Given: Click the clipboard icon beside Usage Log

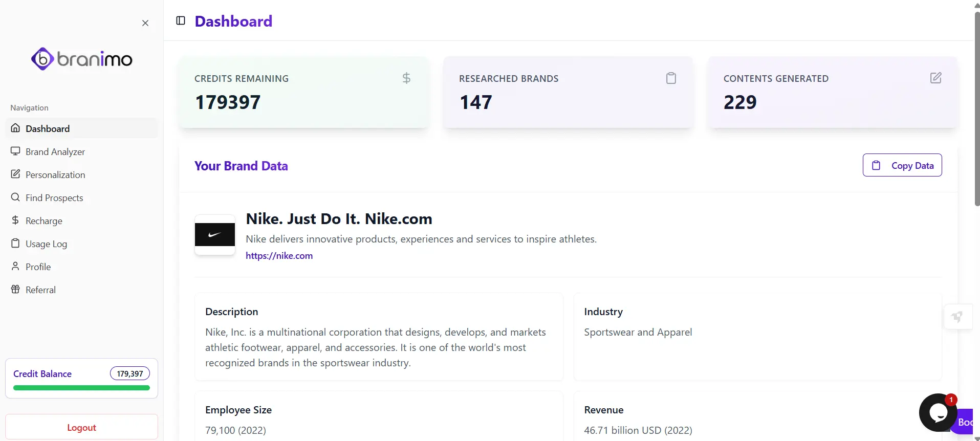Looking at the screenshot, I should [16, 243].
